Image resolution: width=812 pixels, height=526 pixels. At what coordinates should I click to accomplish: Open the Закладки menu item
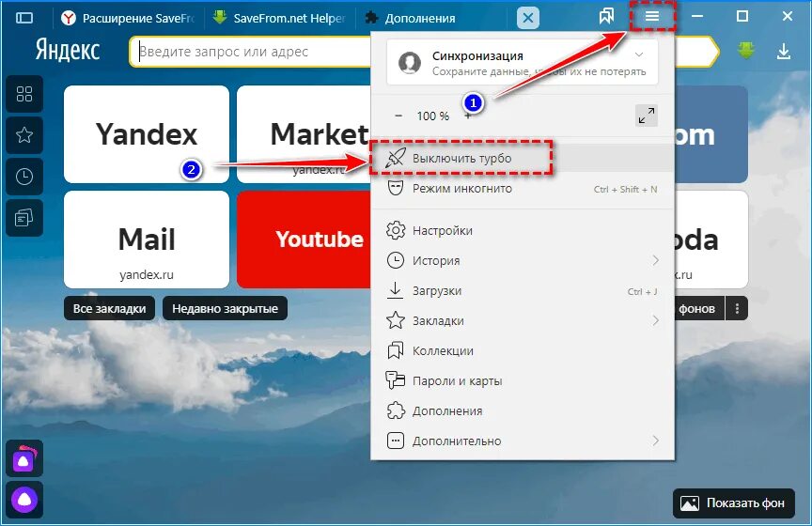[522, 320]
